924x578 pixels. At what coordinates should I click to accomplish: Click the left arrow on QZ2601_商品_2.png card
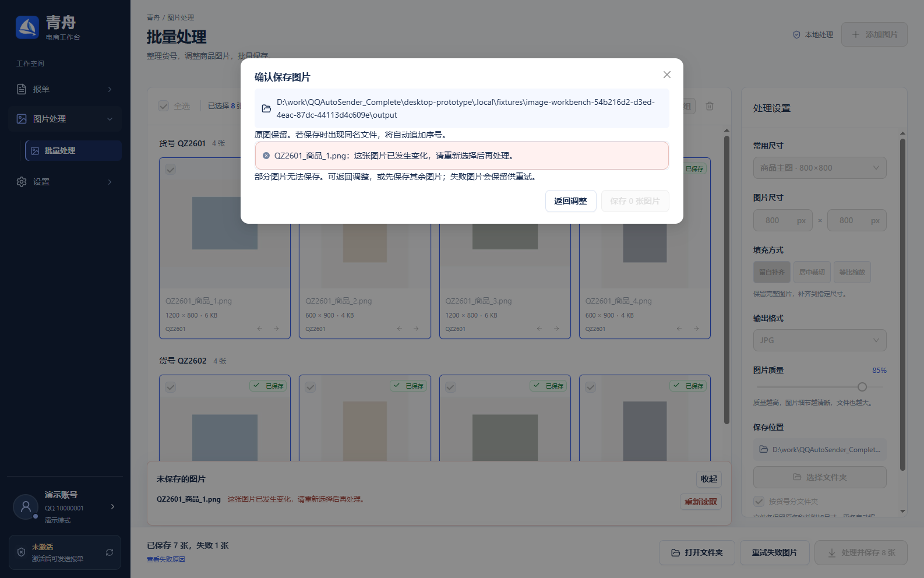coord(400,329)
